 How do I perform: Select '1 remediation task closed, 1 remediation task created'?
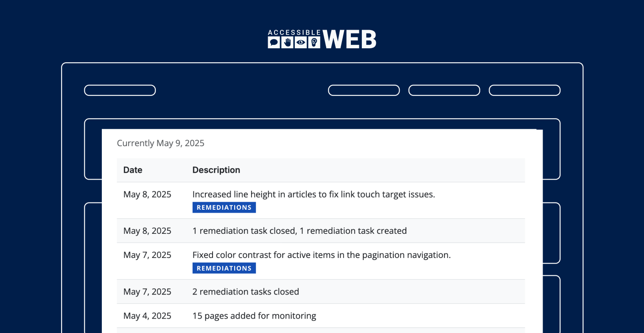[x=300, y=231]
